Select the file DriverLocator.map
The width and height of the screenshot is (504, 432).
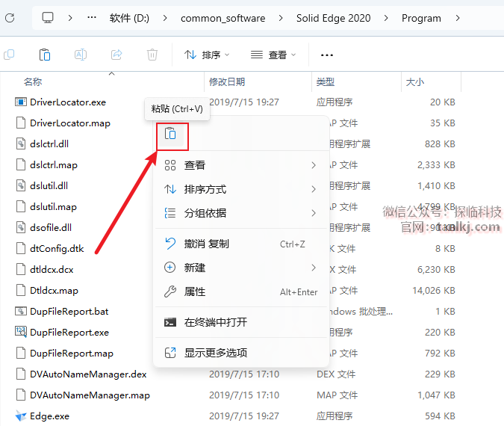70,123
